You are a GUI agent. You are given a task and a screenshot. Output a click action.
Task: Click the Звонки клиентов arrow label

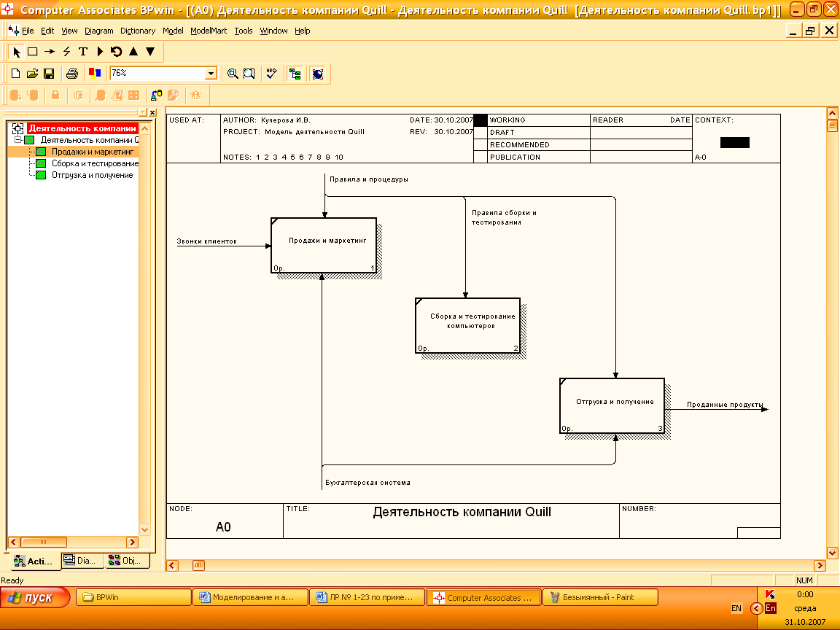click(x=207, y=241)
